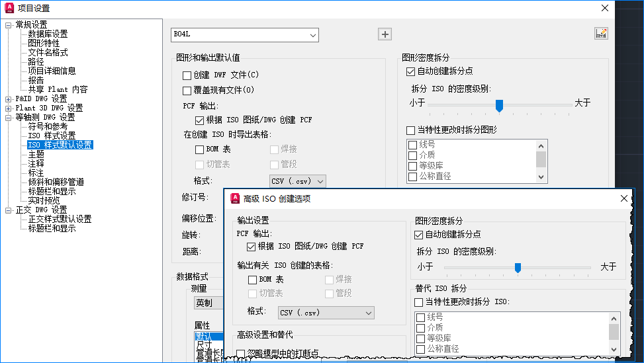Uncheck 自动创建拆分点 in 项目设置 window
The height and width of the screenshot is (363, 644).
click(410, 72)
